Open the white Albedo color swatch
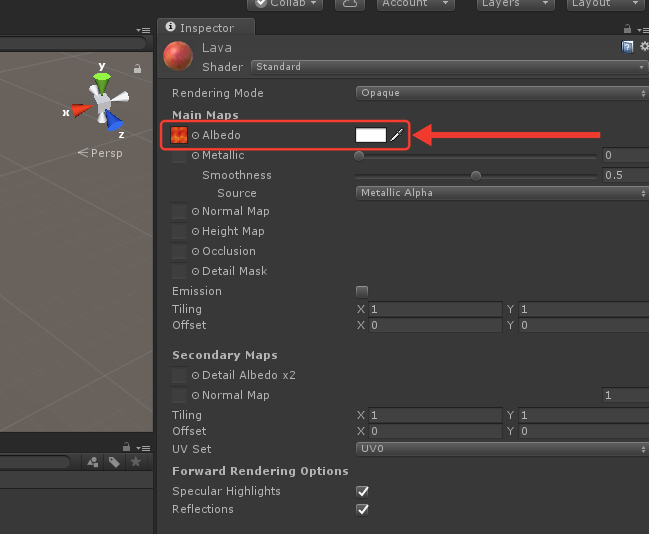649x534 pixels. (370, 135)
